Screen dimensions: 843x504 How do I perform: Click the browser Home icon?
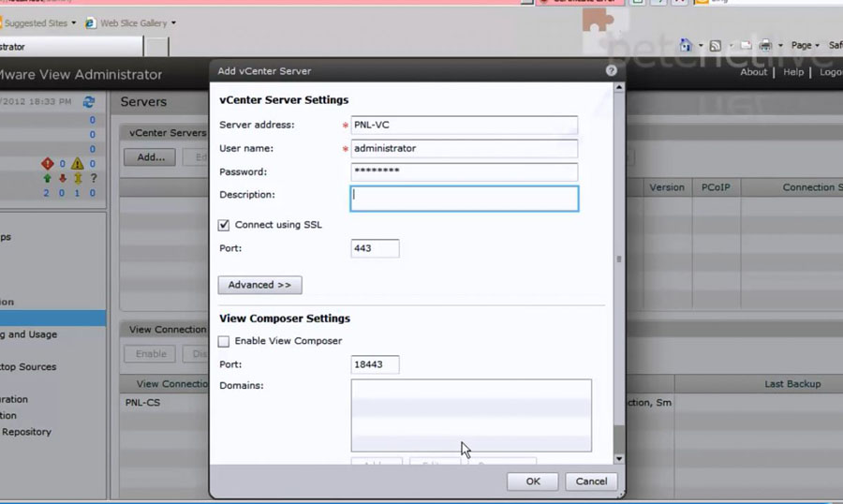(686, 45)
